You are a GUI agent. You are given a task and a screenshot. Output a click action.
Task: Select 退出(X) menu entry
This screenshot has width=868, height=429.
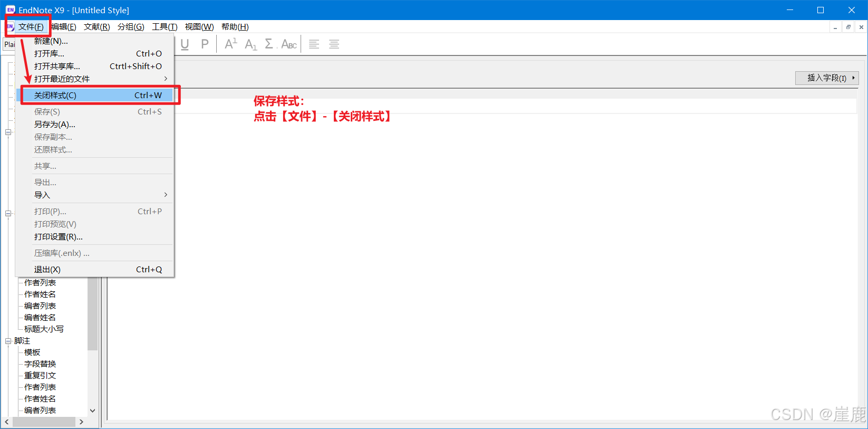coord(95,270)
